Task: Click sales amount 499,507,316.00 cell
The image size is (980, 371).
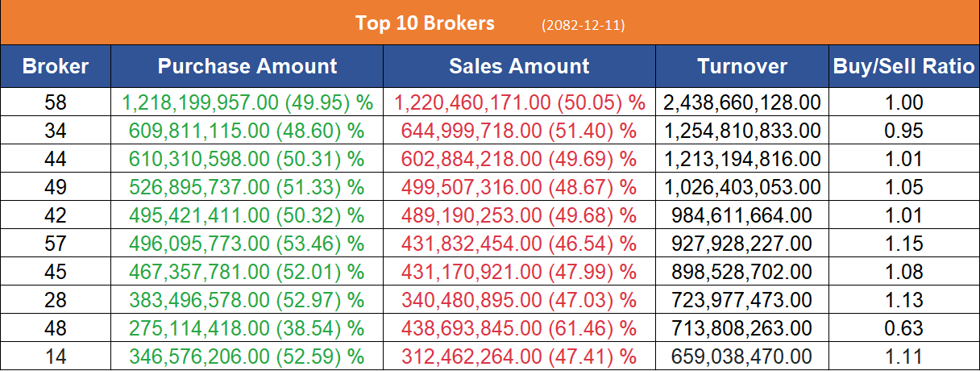Action: point(520,188)
